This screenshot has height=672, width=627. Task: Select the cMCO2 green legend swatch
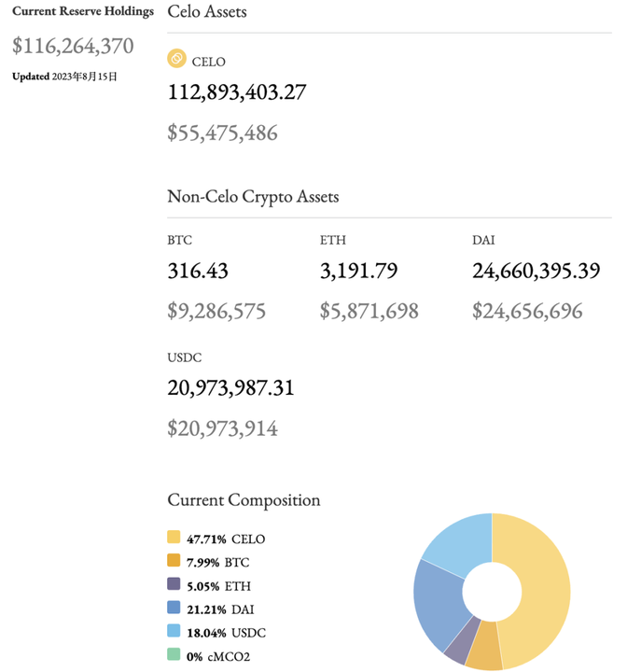174,654
